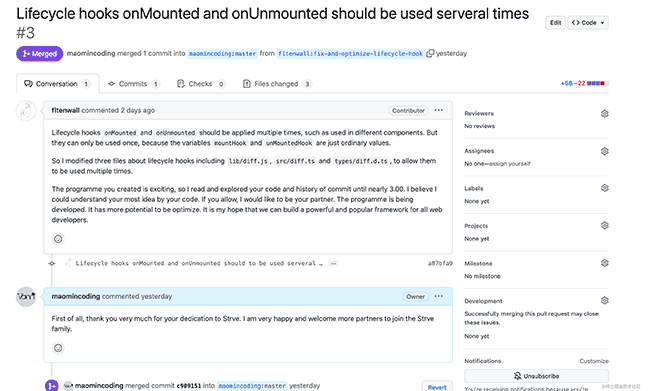Open the Assignees gear settings
This screenshot has height=391, width=650.
coord(604,151)
